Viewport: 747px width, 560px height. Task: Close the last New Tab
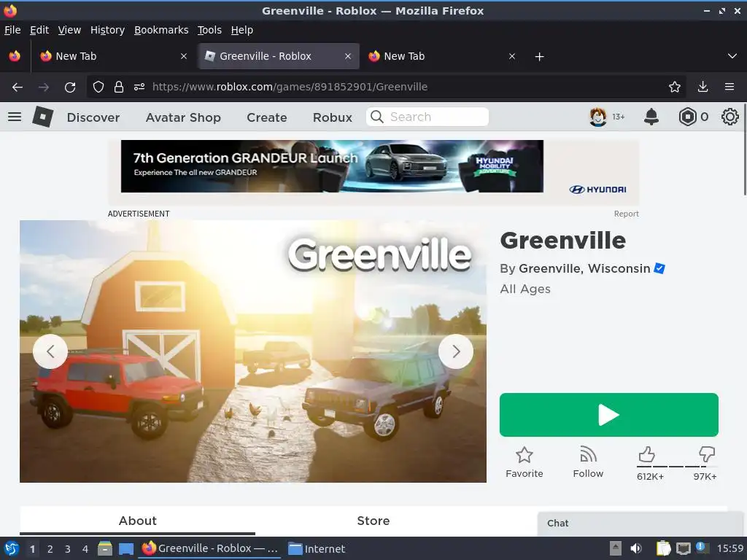pyautogui.click(x=511, y=56)
